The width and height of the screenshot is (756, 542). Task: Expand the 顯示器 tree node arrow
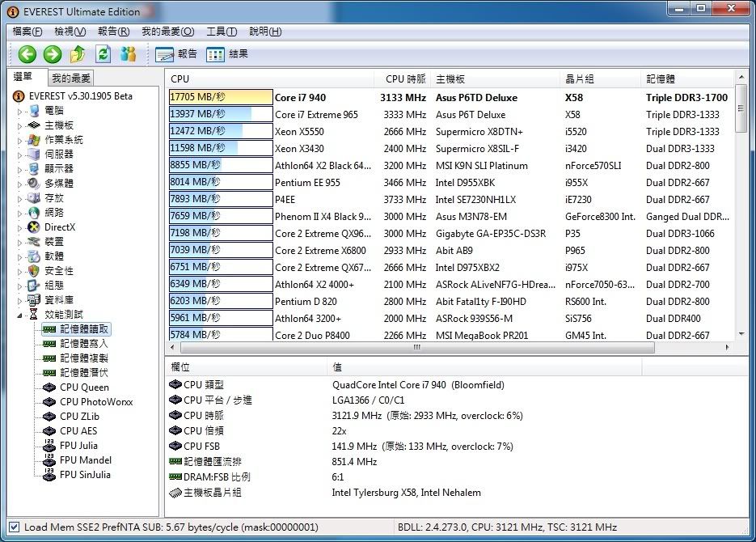pos(19,169)
